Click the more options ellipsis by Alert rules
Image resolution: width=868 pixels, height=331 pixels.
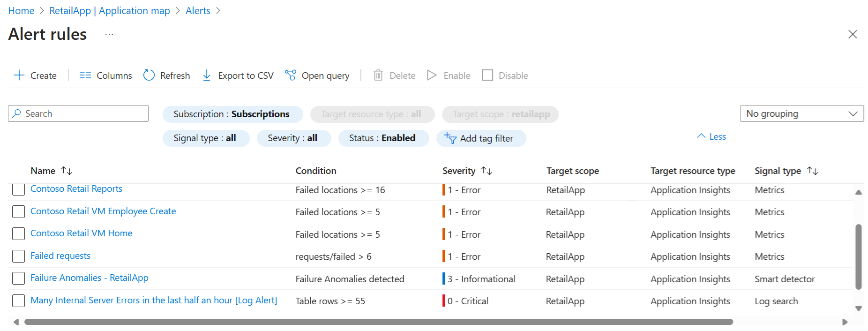[x=109, y=34]
